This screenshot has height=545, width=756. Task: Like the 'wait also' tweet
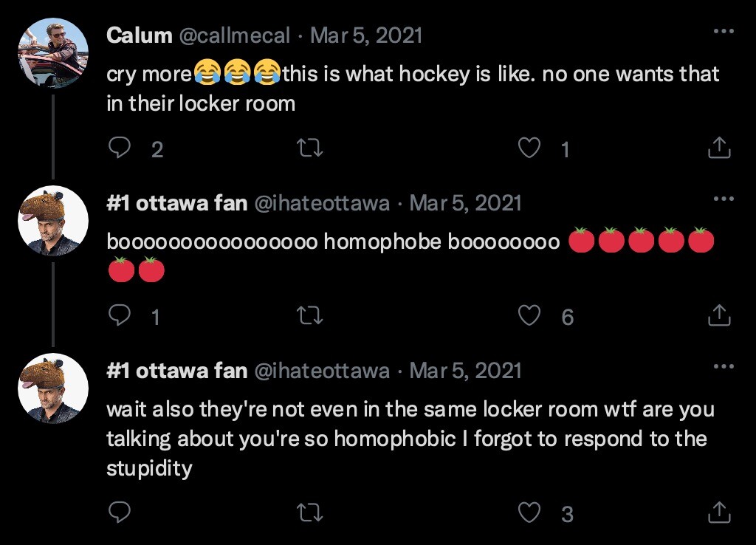click(529, 512)
